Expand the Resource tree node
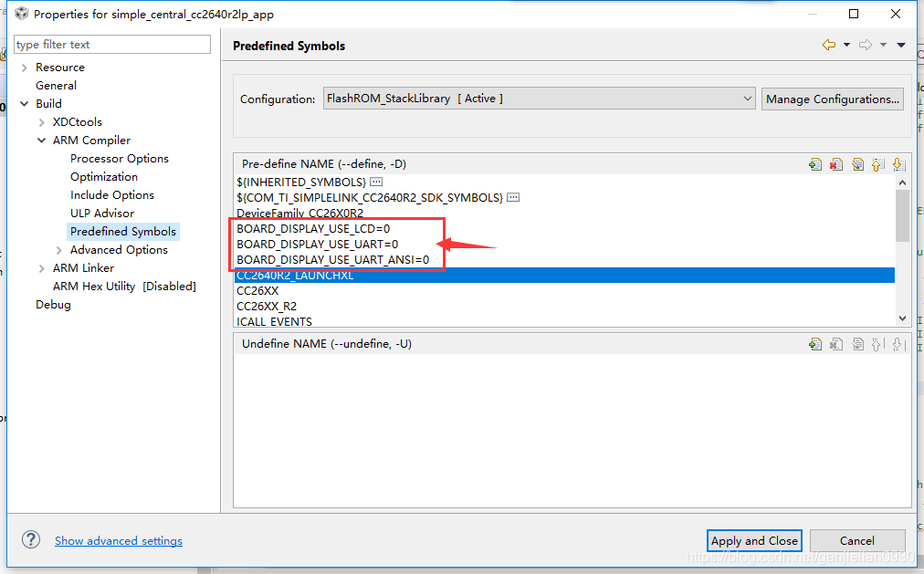 pyautogui.click(x=24, y=68)
